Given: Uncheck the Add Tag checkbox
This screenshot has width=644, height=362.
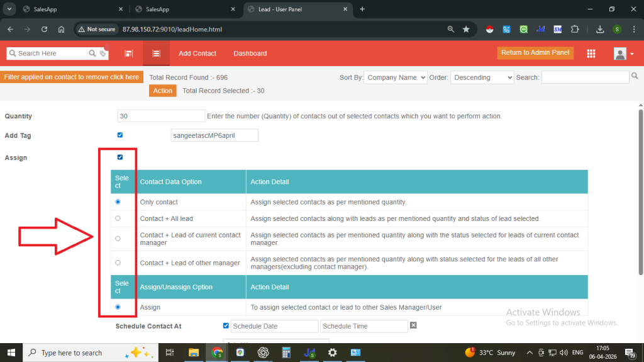Looking at the screenshot, I should (x=120, y=135).
